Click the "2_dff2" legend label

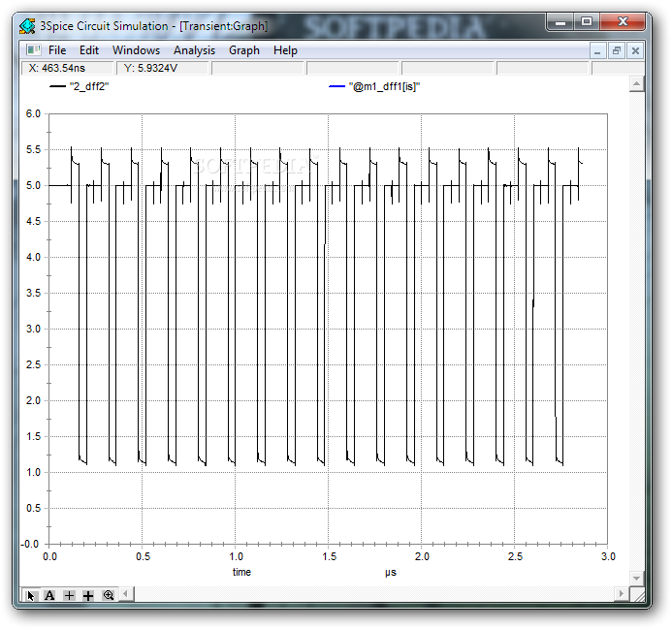pyautogui.click(x=89, y=86)
